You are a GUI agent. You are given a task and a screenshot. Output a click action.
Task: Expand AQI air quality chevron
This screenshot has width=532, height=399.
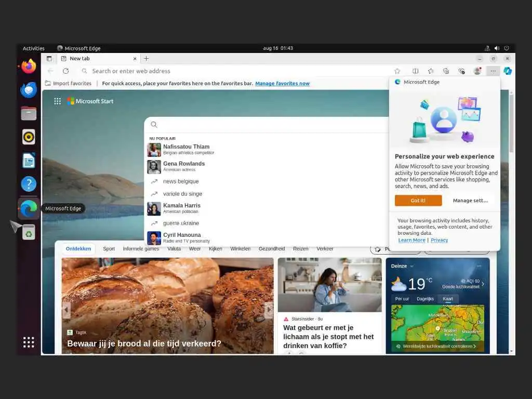(x=483, y=284)
